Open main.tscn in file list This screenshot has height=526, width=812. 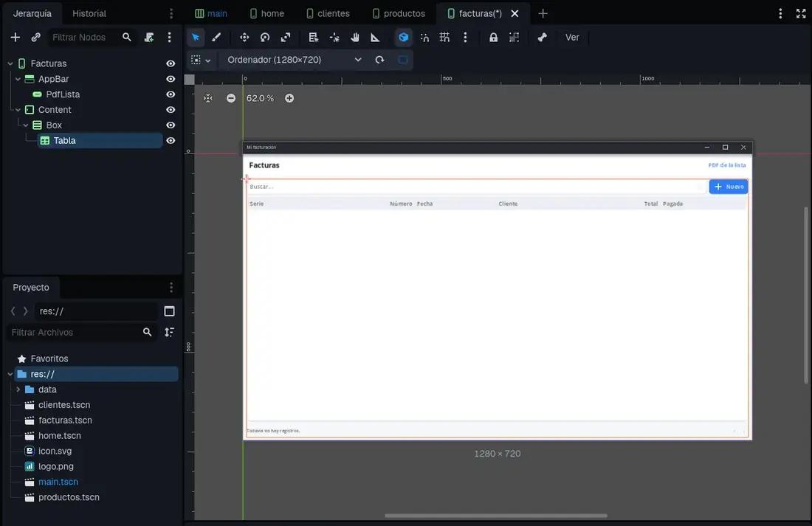tap(58, 482)
